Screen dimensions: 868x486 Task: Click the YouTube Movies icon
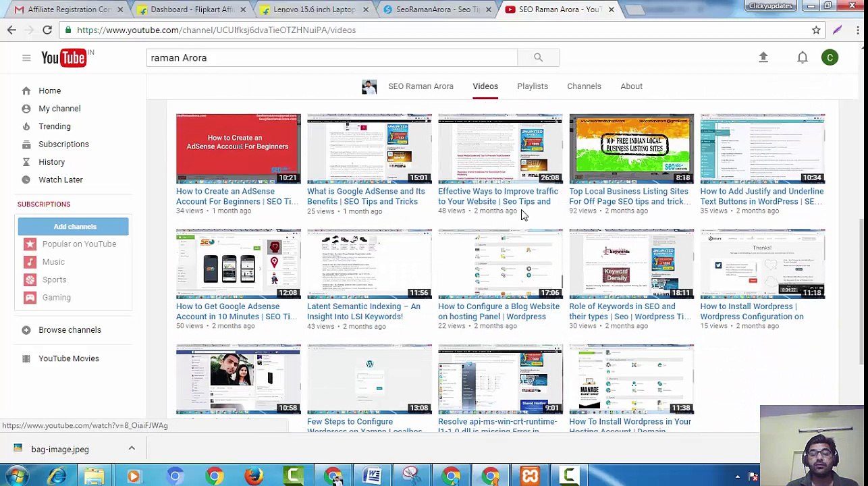[26, 358]
